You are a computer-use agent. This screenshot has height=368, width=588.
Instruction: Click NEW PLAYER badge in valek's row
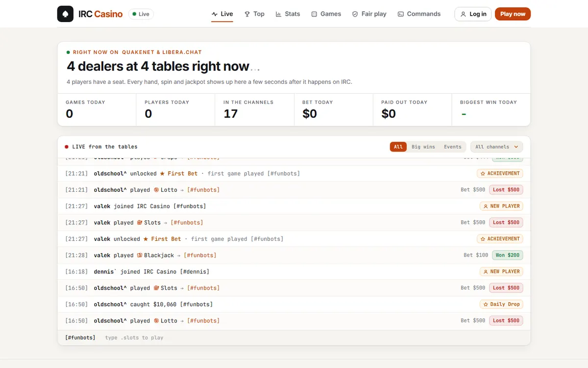click(x=501, y=206)
